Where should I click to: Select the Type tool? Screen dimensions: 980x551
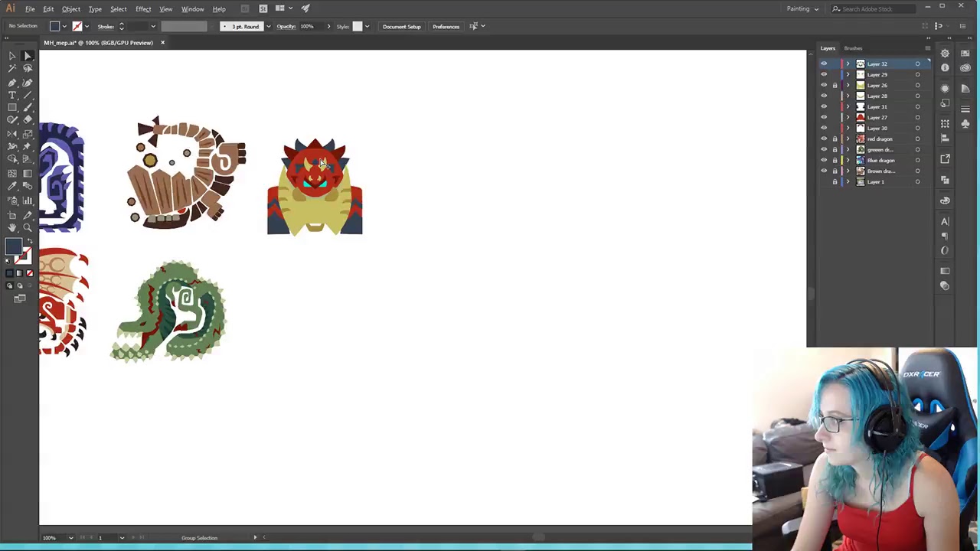(12, 95)
